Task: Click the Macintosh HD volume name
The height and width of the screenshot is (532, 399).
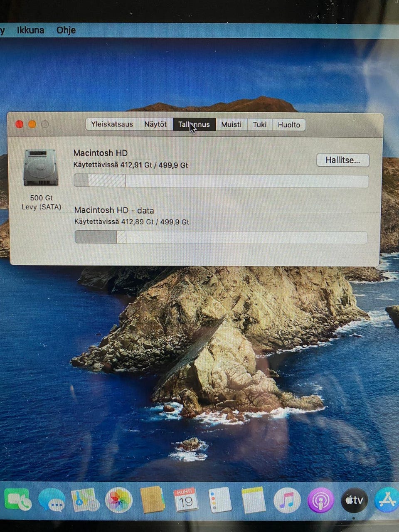Action: point(101,153)
